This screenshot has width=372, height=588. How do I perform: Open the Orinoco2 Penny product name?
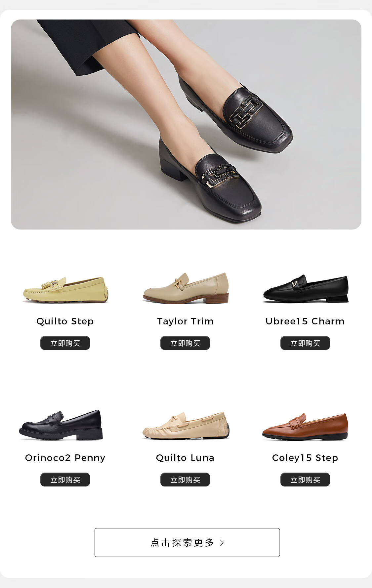pyautogui.click(x=65, y=458)
